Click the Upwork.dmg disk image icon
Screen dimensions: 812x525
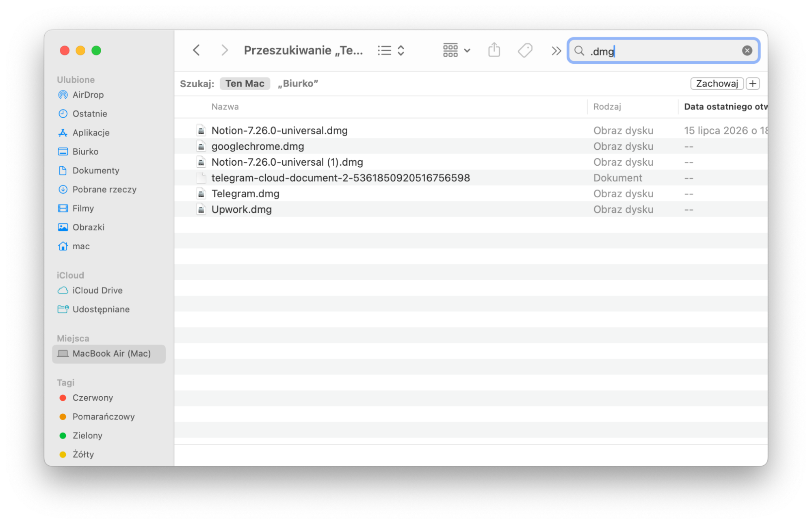[x=201, y=210]
